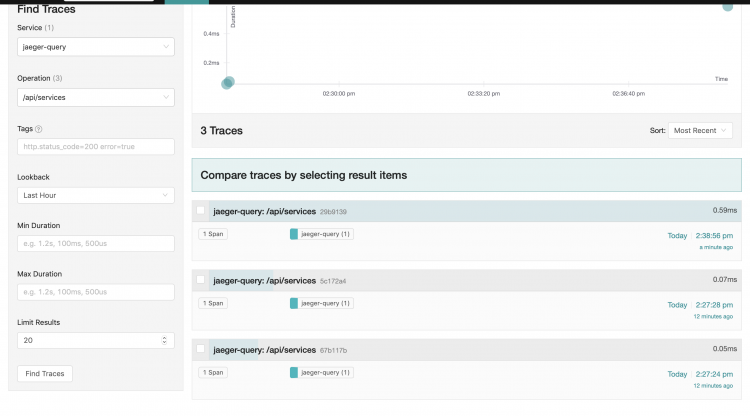The height and width of the screenshot is (416, 750).
Task: Click the Tags help question-mark icon
Action: [39, 129]
